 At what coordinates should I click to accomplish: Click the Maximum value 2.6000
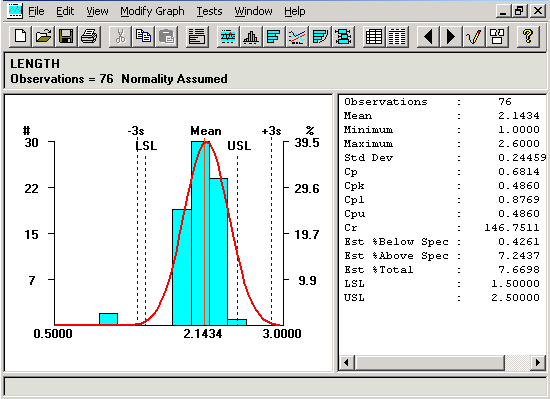[x=519, y=143]
